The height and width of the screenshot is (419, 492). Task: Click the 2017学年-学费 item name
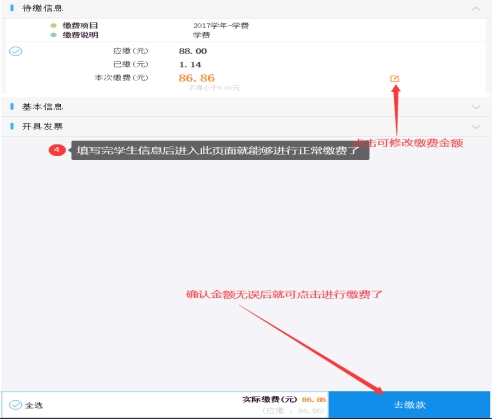click(221, 26)
